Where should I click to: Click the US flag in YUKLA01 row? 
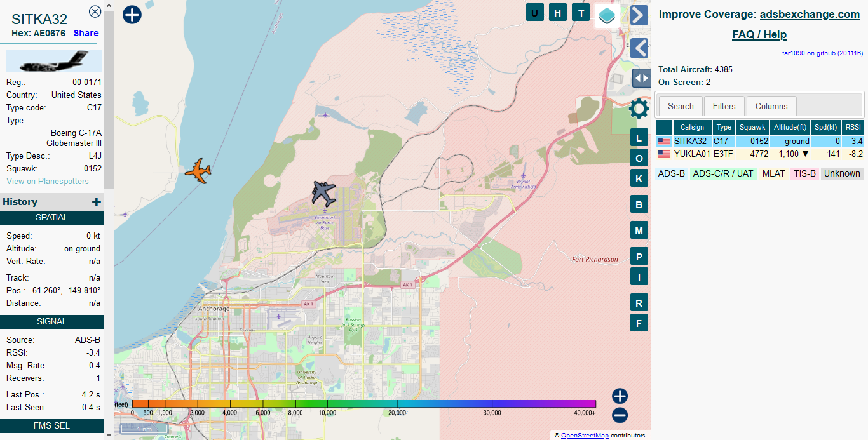click(664, 154)
